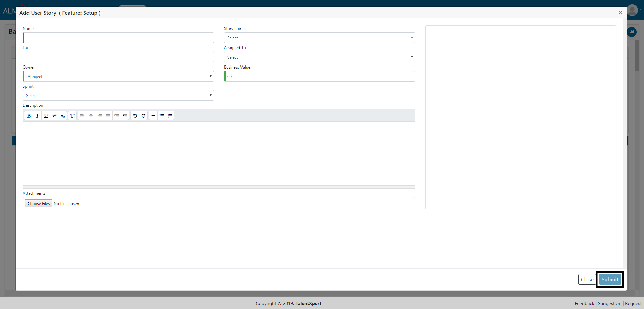Open the font size tool
This screenshot has height=309, width=644.
point(72,116)
